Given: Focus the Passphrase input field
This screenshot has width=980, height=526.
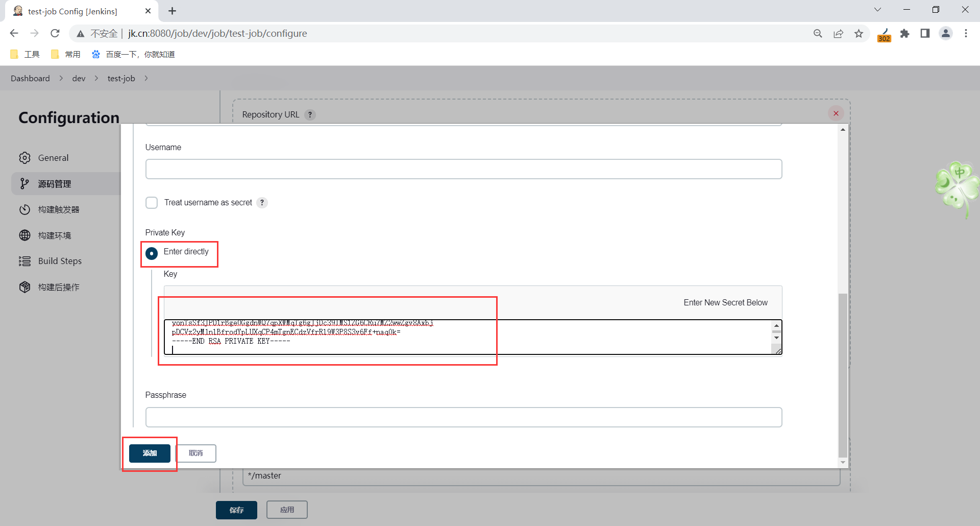Looking at the screenshot, I should pyautogui.click(x=463, y=417).
